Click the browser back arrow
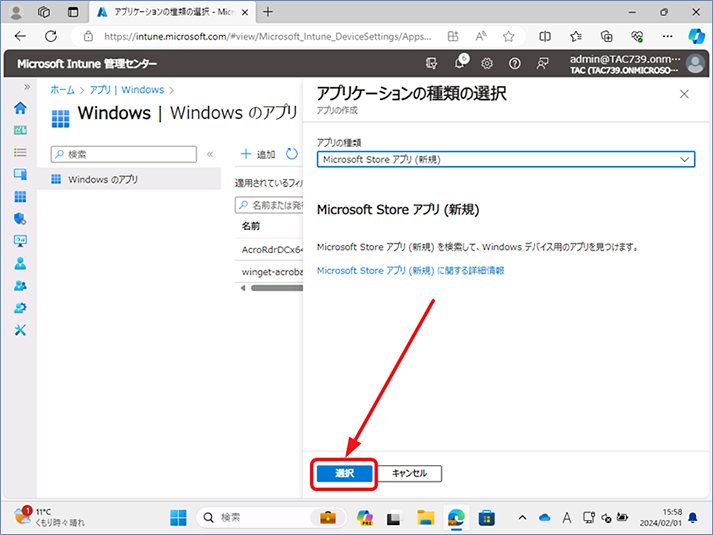This screenshot has width=713, height=535. pos(20,36)
